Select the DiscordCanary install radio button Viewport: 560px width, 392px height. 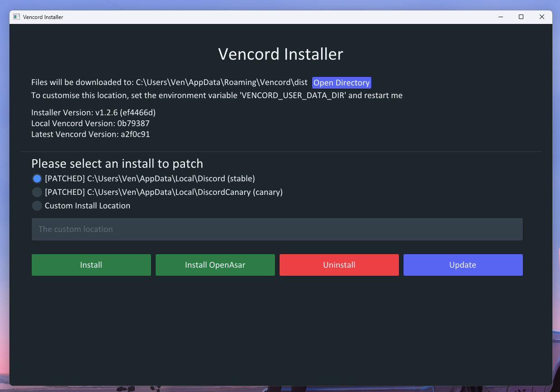37,192
